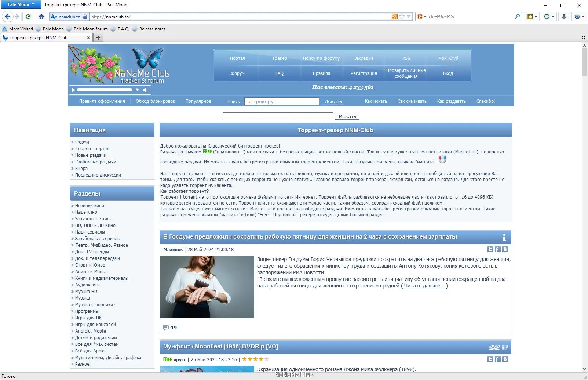This screenshot has width=588, height=380.
Task: Share Gosduma news via Twitter icon
Action: click(490, 249)
